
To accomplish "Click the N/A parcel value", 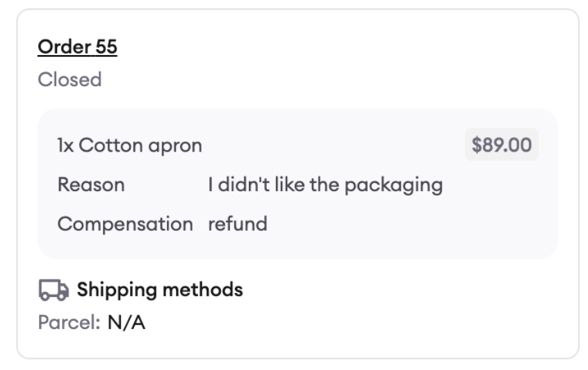I will (126, 322).
